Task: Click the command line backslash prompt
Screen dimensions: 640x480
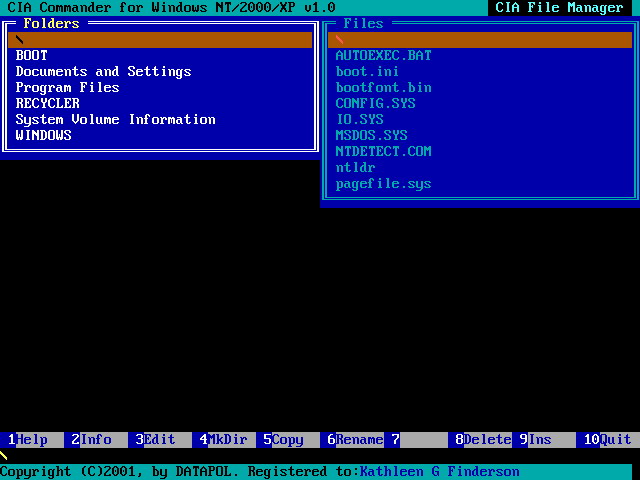Action: tap(4, 456)
